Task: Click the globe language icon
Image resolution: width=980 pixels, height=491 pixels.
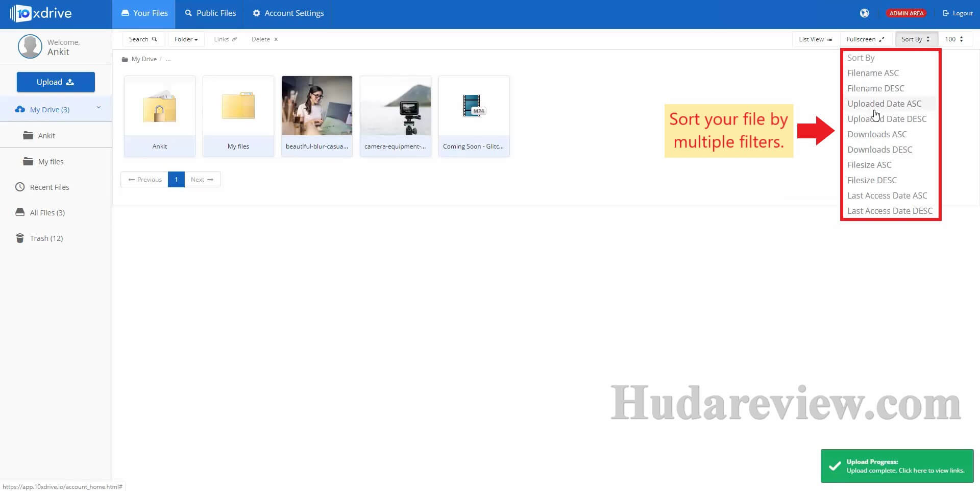Action: pyautogui.click(x=864, y=13)
